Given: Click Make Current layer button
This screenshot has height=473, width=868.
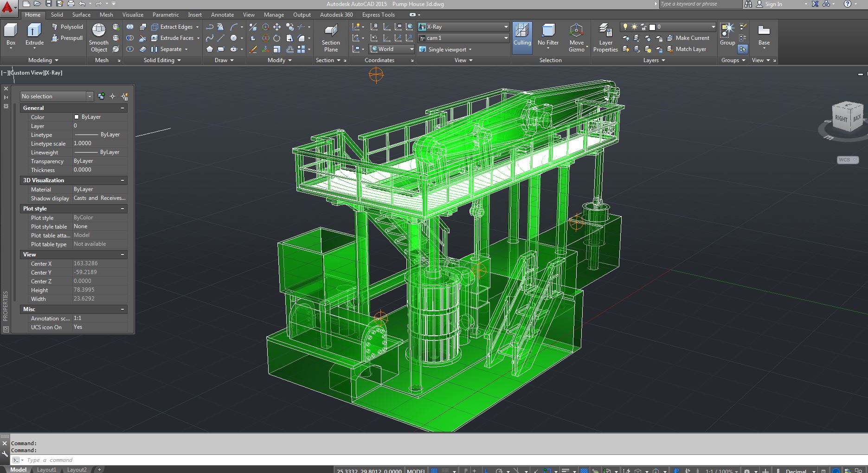Looking at the screenshot, I should 688,38.
